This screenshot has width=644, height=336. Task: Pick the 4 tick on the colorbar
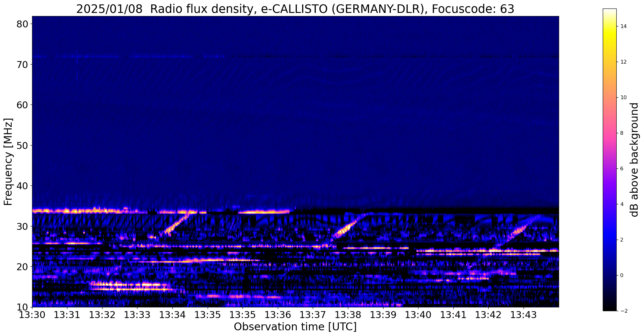(x=622, y=204)
